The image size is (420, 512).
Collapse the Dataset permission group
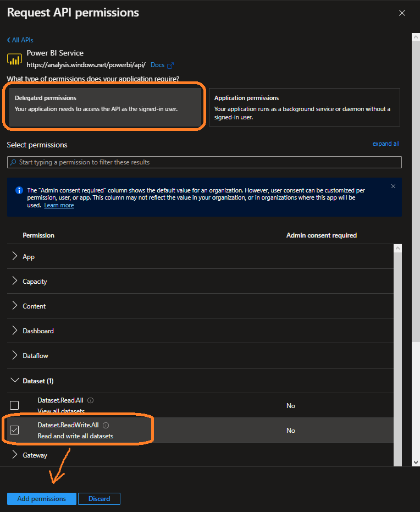[x=15, y=381]
